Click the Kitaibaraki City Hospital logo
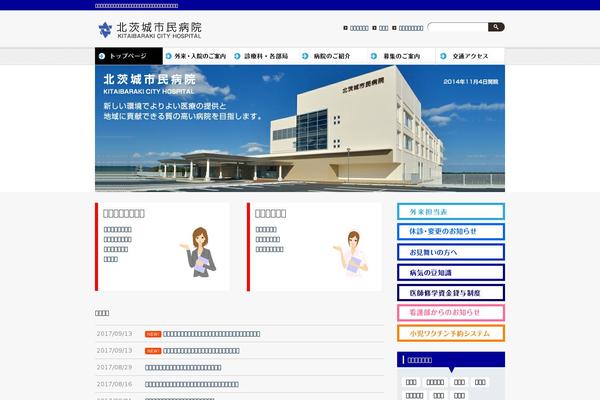Screen dimensions: 600x400 150,30
